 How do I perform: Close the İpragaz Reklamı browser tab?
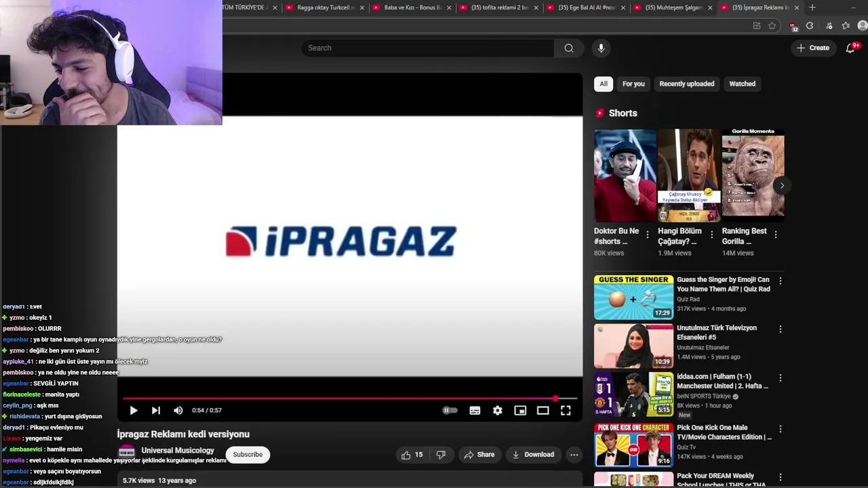796,7
